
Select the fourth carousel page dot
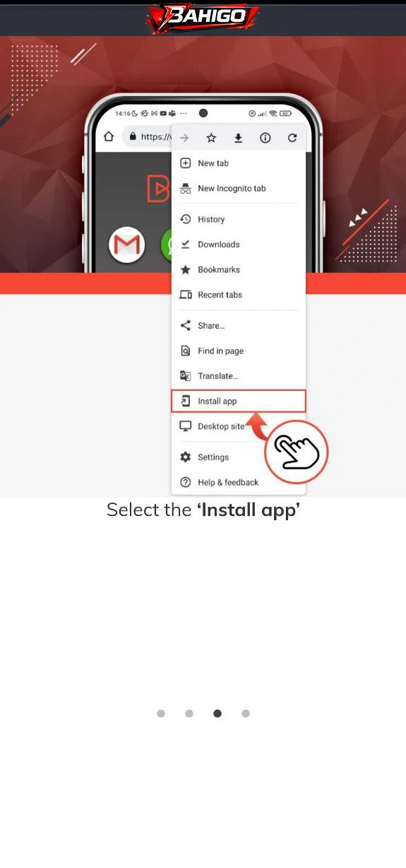point(246,713)
